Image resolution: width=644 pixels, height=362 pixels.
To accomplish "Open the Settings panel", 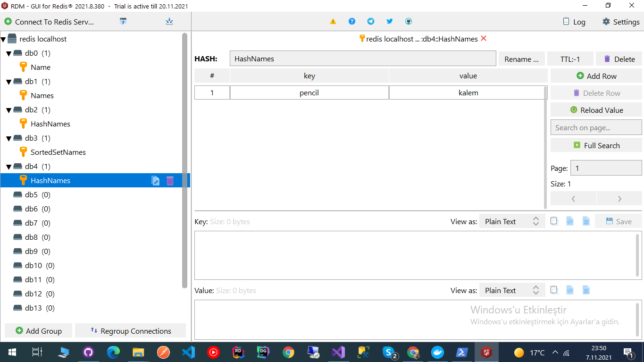I will [621, 22].
